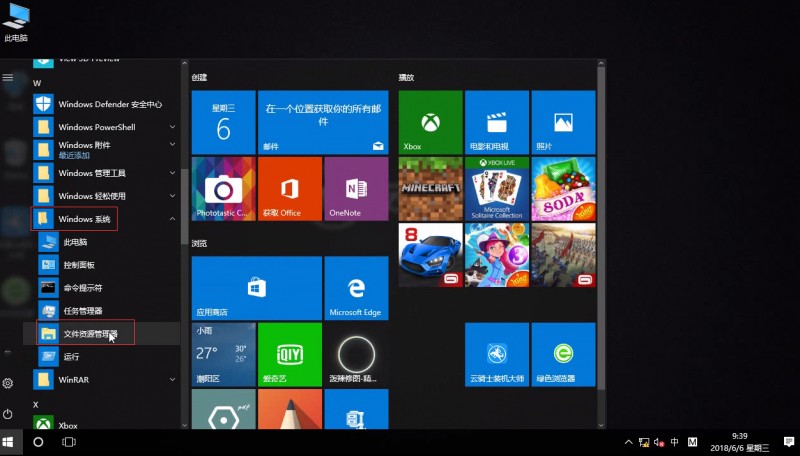Click the tiles area scrollbar up arrow
The height and width of the screenshot is (456, 800).
[601, 63]
